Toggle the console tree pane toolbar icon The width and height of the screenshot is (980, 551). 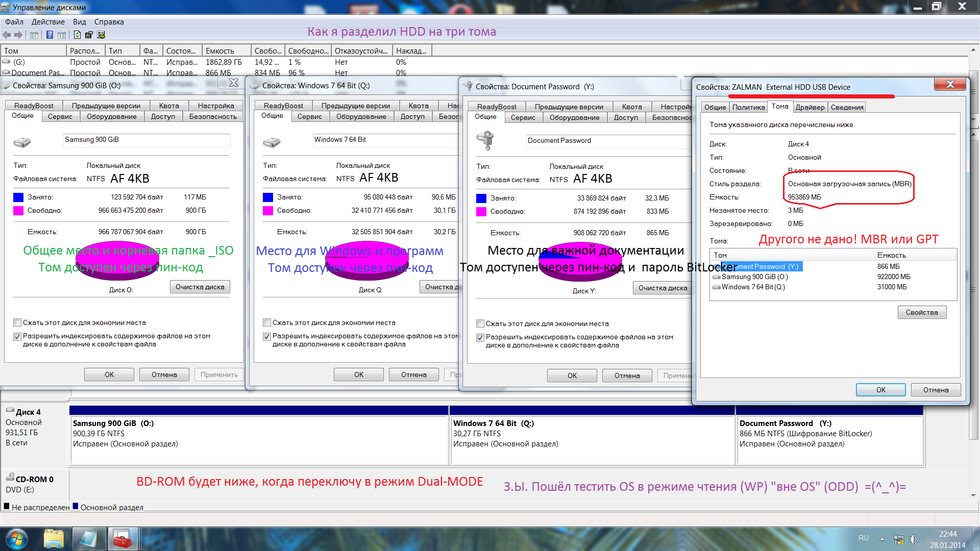pyautogui.click(x=34, y=35)
